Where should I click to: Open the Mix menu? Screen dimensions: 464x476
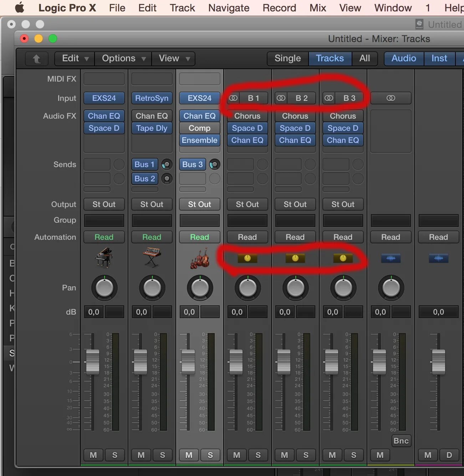click(318, 8)
